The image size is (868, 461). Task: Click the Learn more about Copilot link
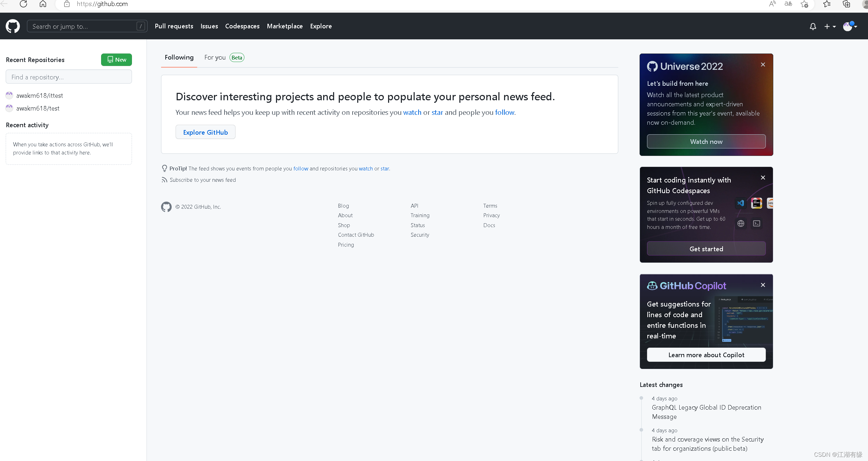[706, 354]
